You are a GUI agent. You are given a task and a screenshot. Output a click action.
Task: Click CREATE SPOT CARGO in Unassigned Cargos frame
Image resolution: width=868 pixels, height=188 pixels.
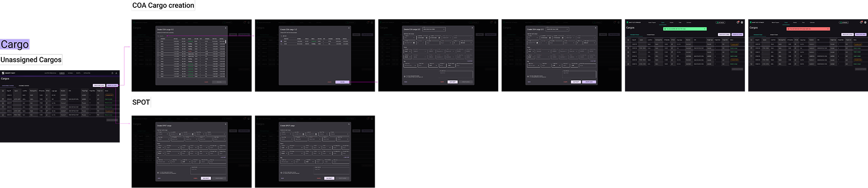(x=99, y=85)
